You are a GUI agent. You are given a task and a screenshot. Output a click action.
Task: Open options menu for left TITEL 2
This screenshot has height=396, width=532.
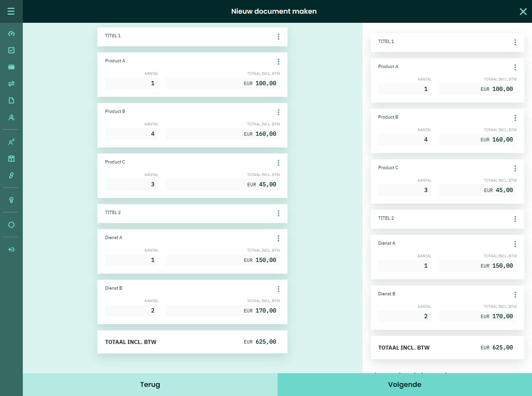[278, 214]
